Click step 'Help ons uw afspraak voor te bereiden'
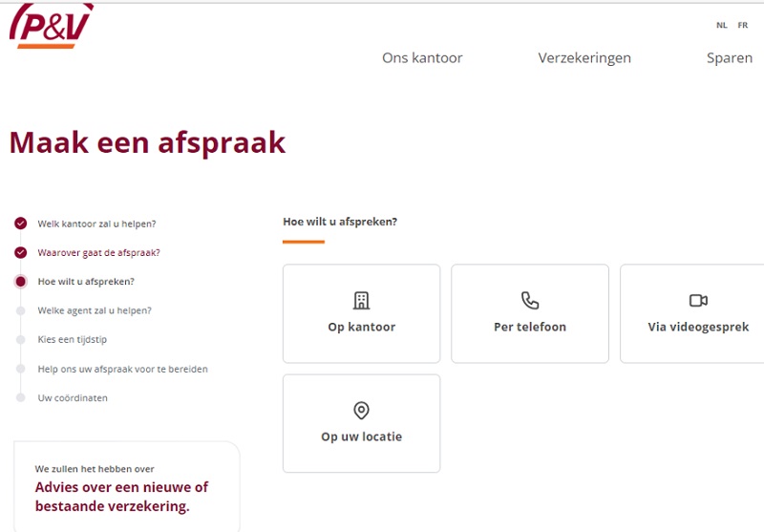 (123, 370)
